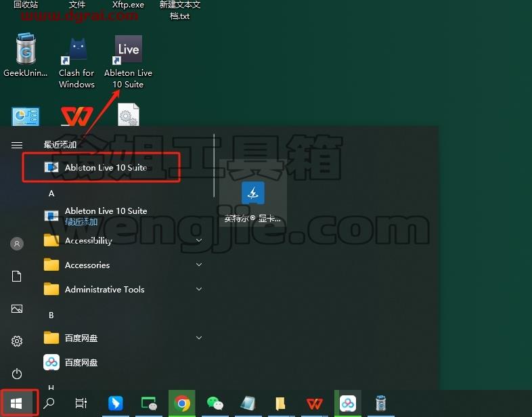This screenshot has width=532, height=417.
Task: Toggle Start menu hamburger navigation
Action: (x=17, y=146)
